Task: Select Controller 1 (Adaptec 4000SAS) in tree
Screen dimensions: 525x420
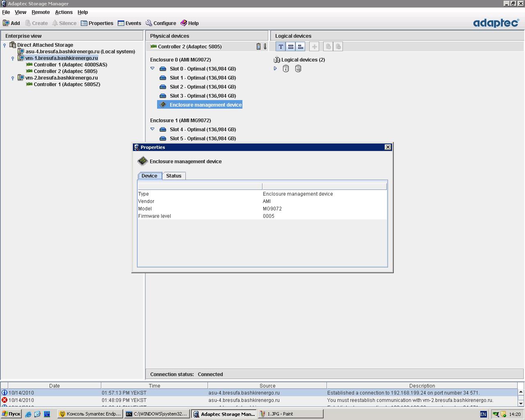Action: click(70, 65)
